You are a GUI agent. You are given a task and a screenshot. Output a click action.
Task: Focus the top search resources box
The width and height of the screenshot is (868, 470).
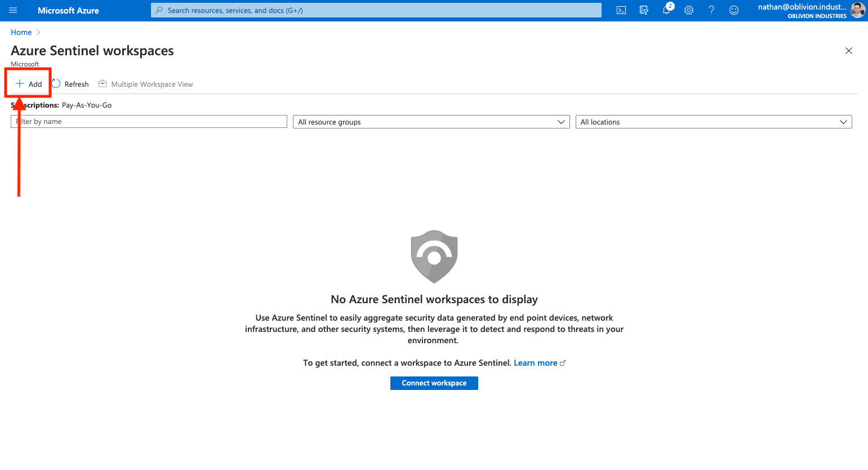376,10
